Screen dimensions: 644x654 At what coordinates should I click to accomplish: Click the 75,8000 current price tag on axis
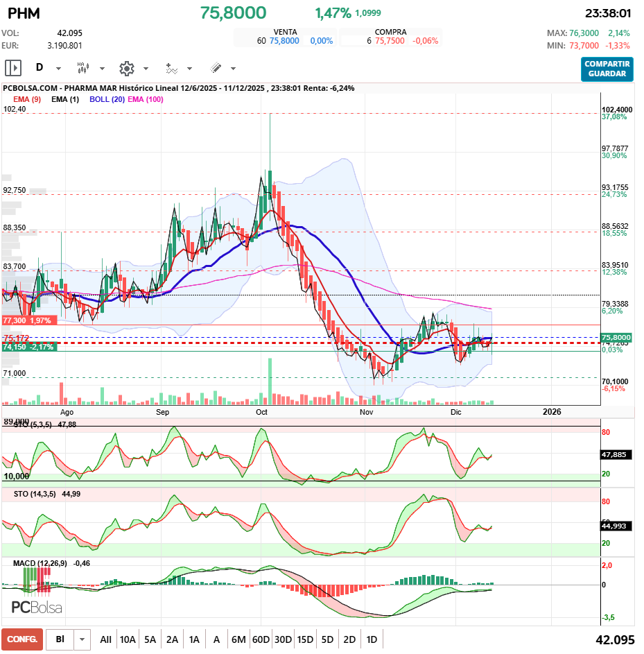point(615,337)
